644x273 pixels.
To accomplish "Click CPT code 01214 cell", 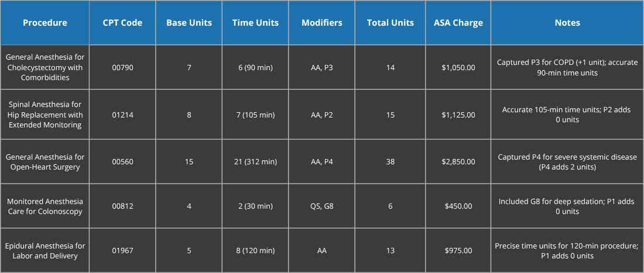I will click(123, 115).
